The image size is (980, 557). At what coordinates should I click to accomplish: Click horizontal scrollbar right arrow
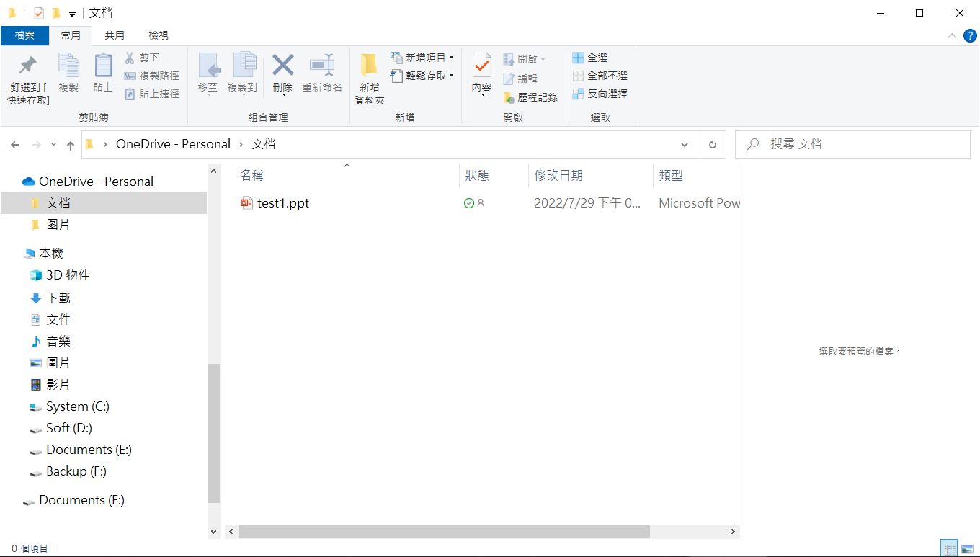[x=733, y=532]
